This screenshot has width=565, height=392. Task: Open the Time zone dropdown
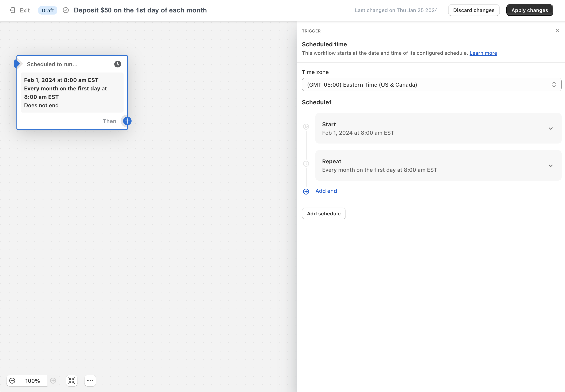pos(431,85)
